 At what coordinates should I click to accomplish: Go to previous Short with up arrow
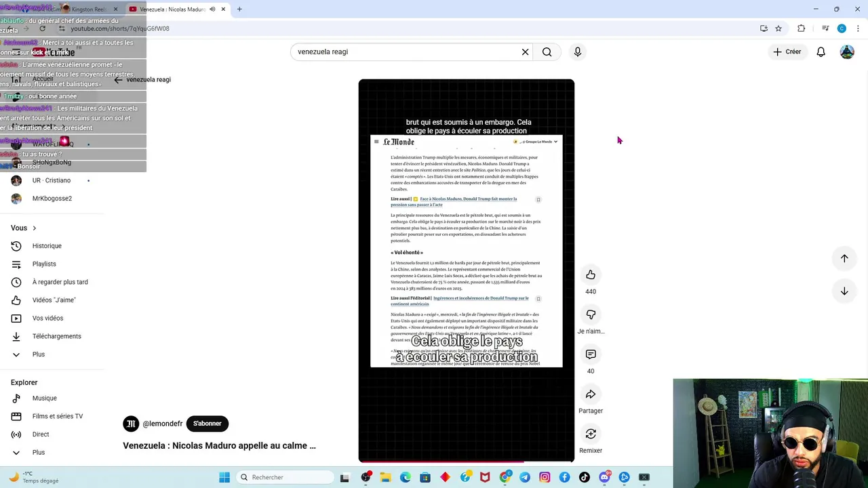[844, 258]
